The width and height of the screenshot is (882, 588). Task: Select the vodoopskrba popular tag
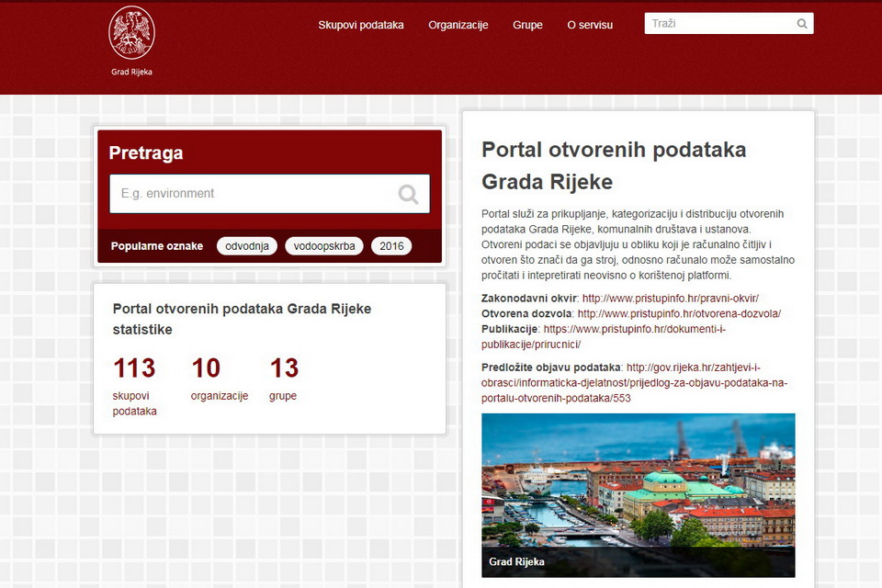point(323,245)
